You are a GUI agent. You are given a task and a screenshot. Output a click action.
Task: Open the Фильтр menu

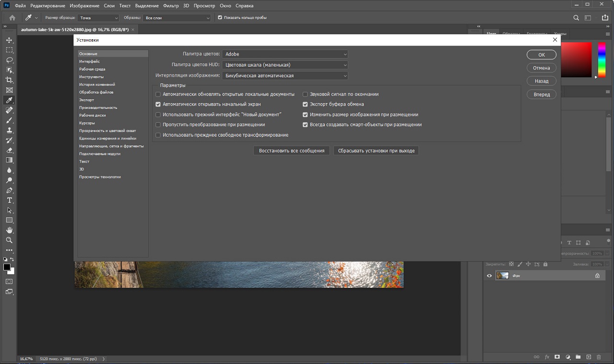click(171, 6)
